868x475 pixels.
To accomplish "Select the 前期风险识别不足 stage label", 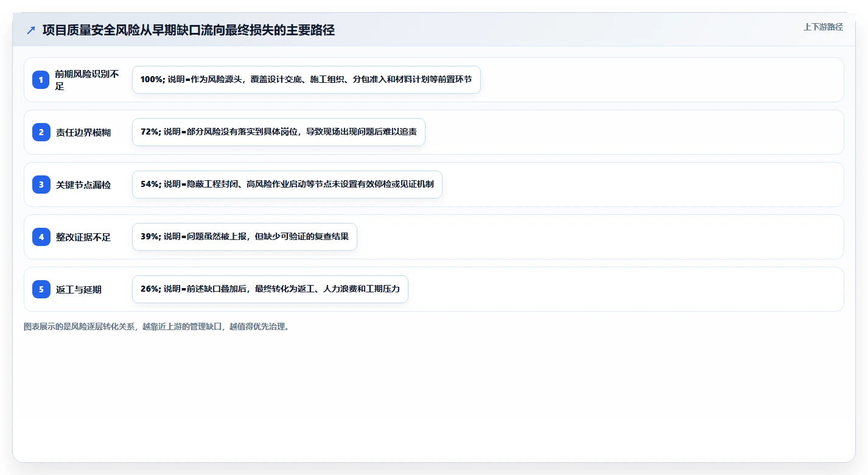I will tap(87, 80).
